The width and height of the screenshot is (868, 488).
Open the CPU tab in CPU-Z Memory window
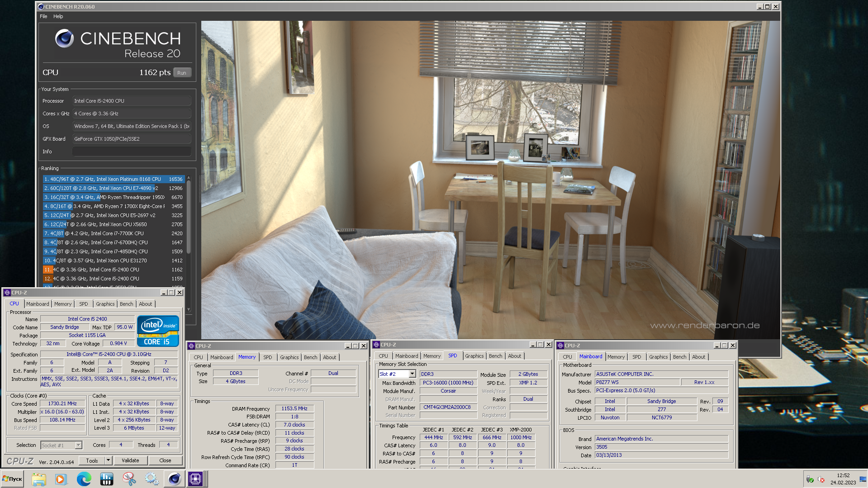[x=199, y=357]
